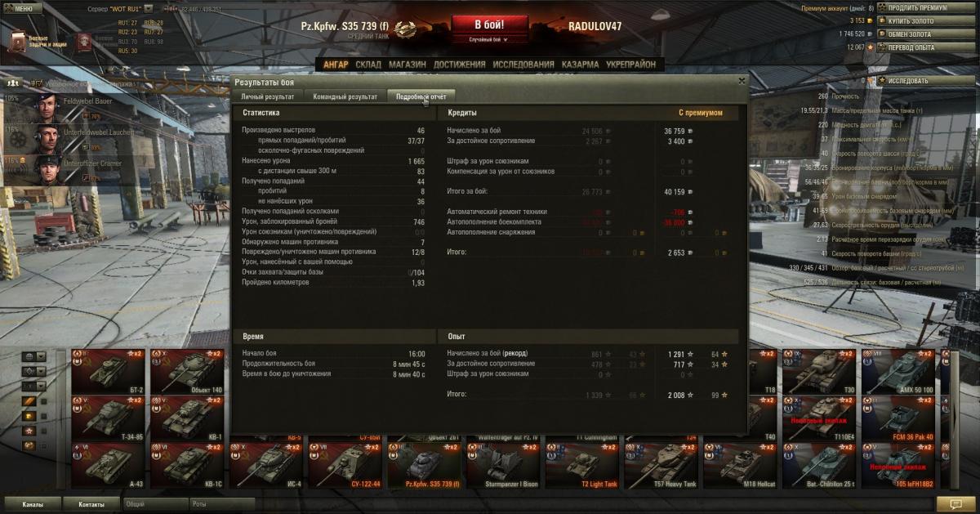
Task: Select the БТ-2 tank in carousel
Action: [107, 372]
